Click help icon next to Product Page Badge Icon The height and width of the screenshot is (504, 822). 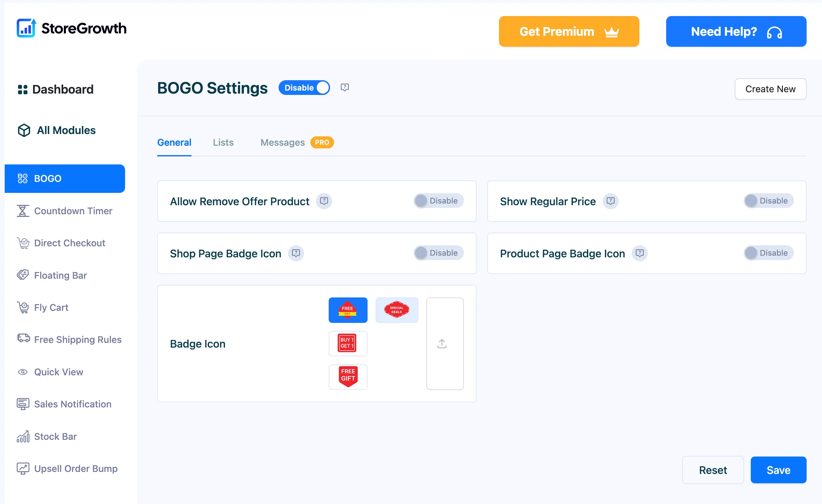639,253
